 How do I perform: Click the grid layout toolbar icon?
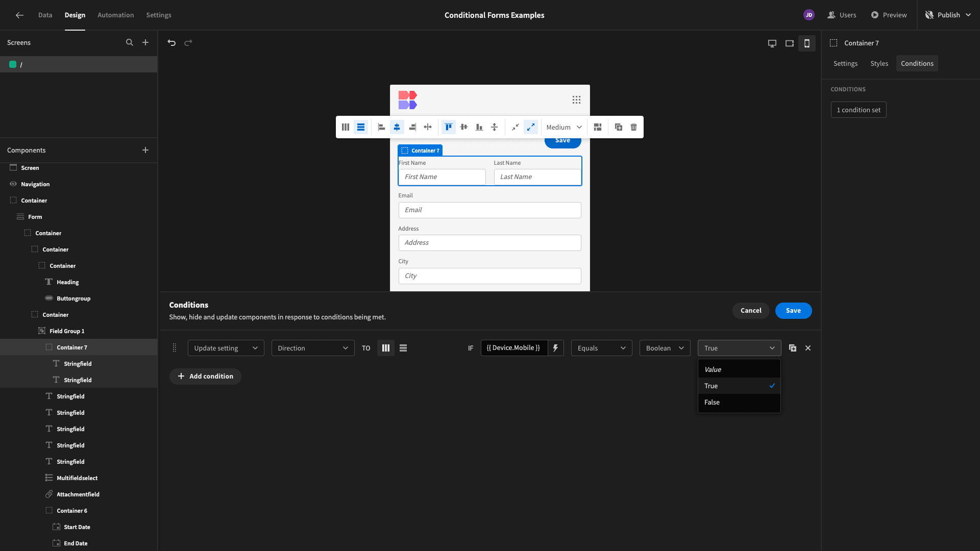pyautogui.click(x=598, y=127)
